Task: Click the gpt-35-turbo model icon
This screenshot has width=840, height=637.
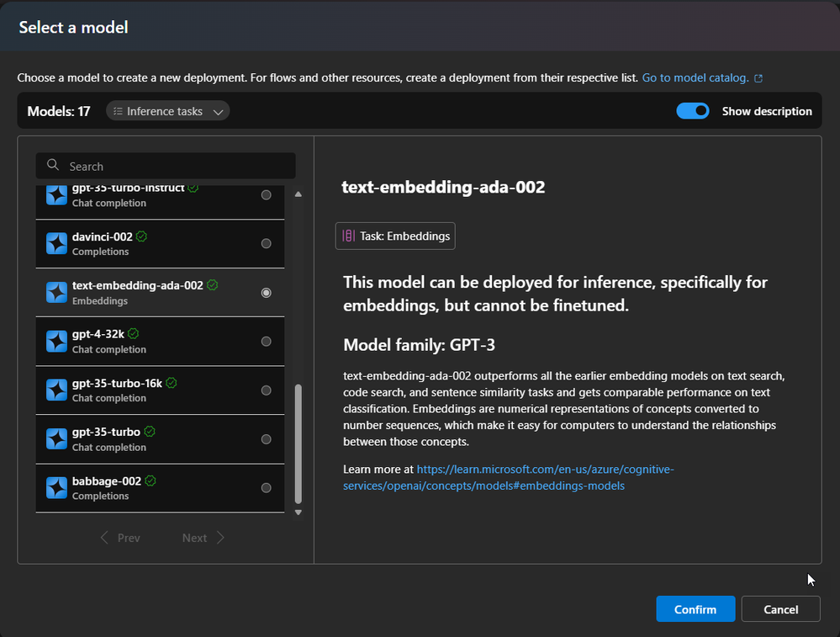Action: coord(56,439)
